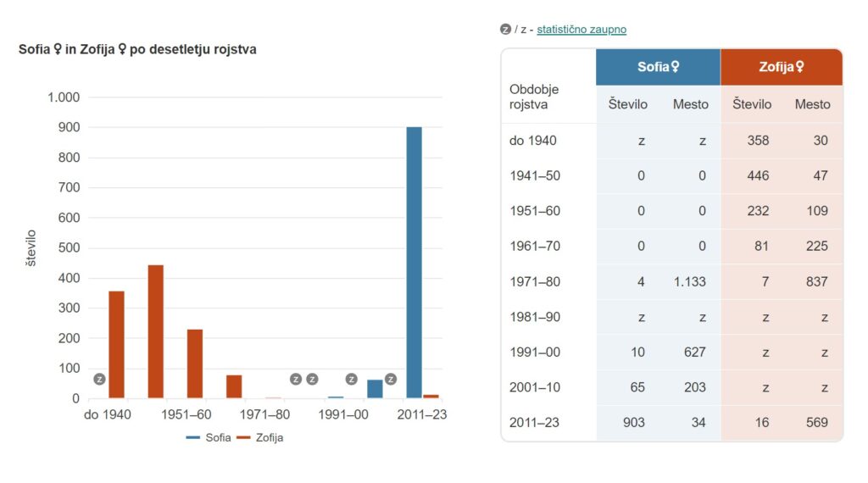The height and width of the screenshot is (483, 868).
Task: Select the Zofija bar for 1941–50
Action: tap(155, 331)
